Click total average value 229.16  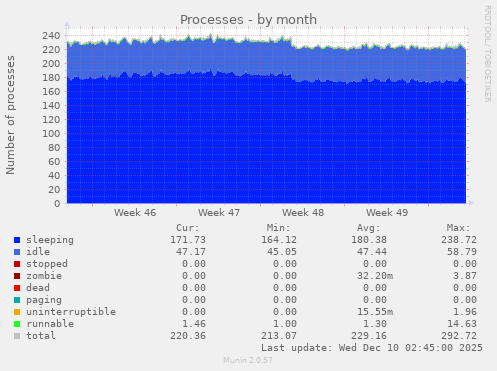pos(369,336)
